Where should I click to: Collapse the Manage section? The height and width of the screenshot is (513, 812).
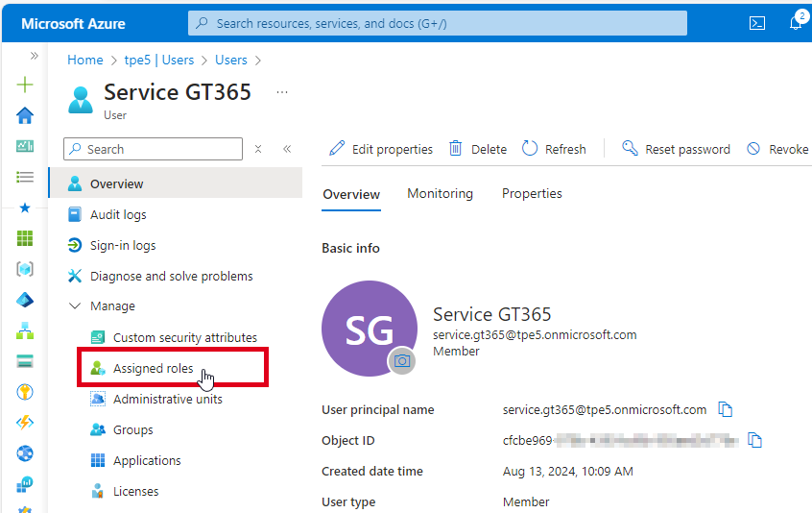click(75, 306)
